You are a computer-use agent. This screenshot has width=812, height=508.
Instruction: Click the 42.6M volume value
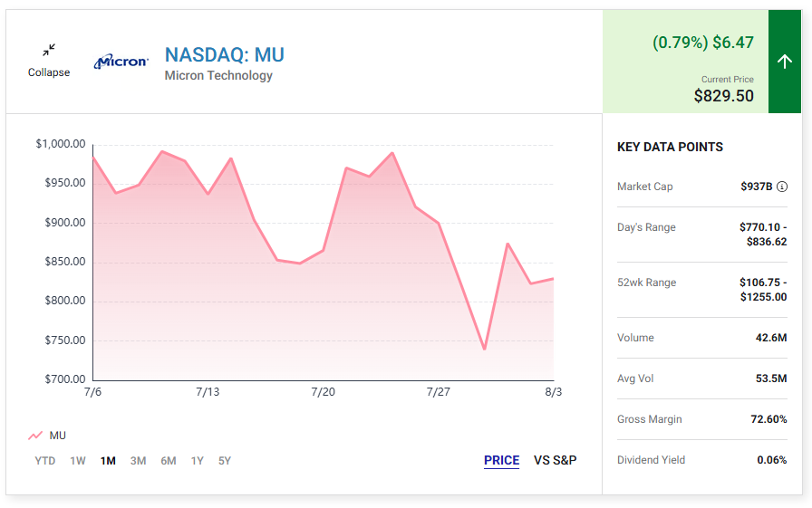(771, 338)
